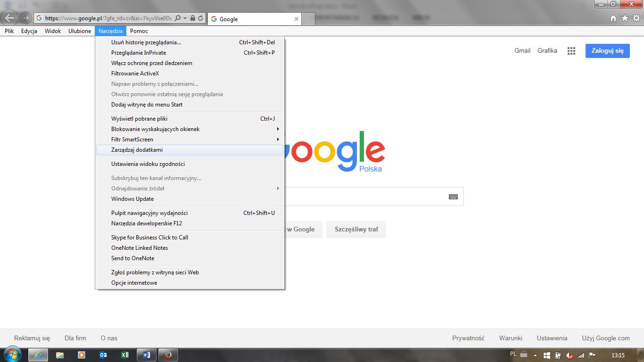Open the Widok menu

coord(53,31)
